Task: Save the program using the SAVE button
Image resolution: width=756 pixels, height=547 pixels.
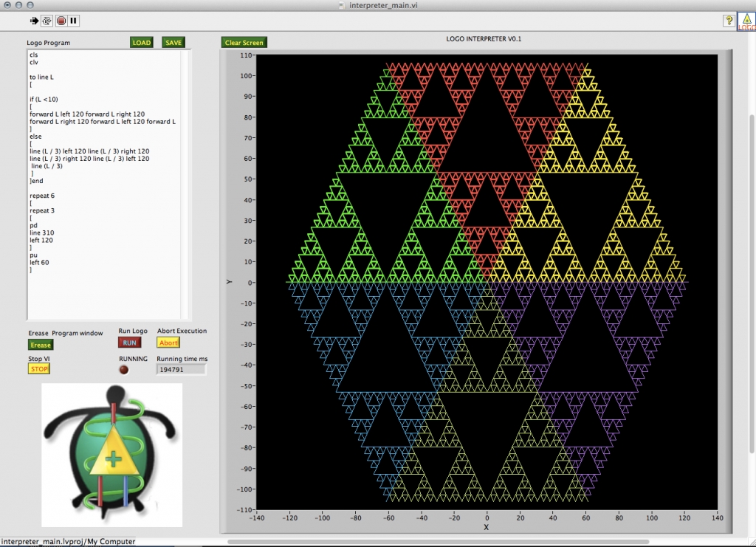Action: [x=173, y=43]
